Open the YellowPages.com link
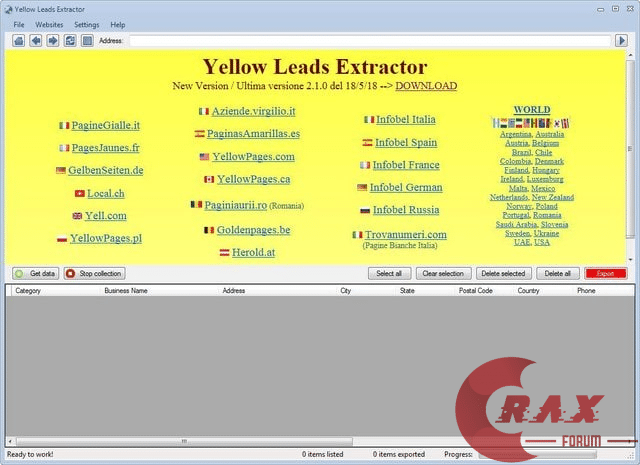This screenshot has width=640, height=465. (x=253, y=156)
